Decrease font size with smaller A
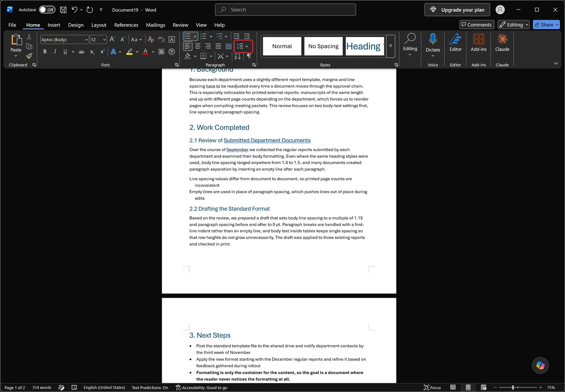 point(123,40)
